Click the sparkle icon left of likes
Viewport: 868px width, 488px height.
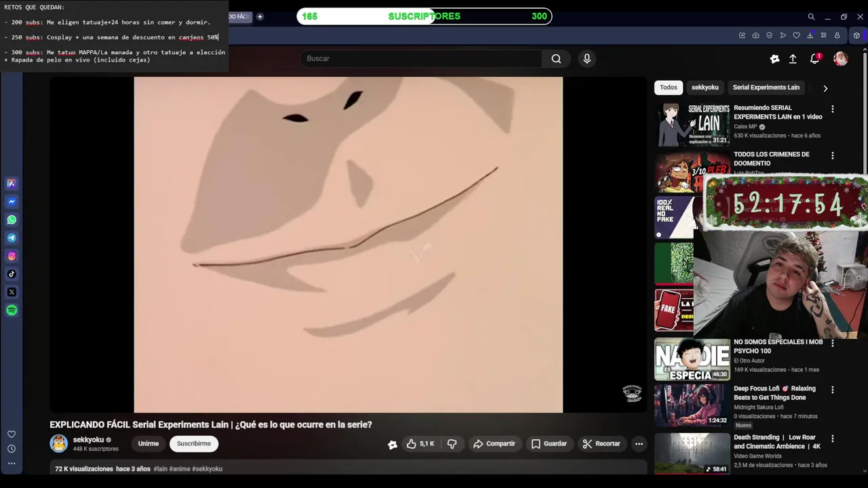[x=392, y=445]
